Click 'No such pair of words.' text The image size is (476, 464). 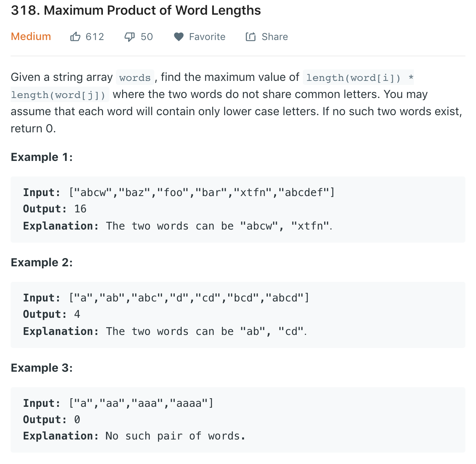coord(175,436)
